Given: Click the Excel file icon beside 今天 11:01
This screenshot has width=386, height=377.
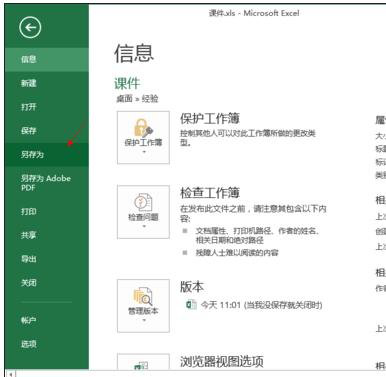Looking at the screenshot, I should 191,304.
